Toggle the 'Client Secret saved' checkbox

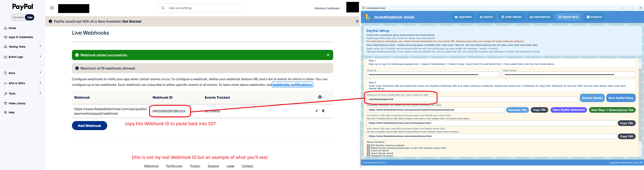368,153
